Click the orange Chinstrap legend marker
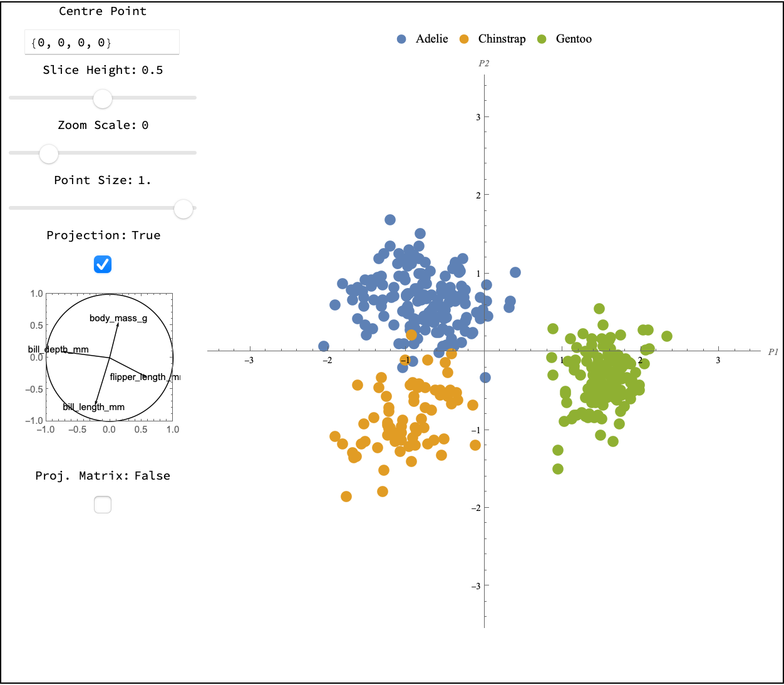 pos(464,39)
